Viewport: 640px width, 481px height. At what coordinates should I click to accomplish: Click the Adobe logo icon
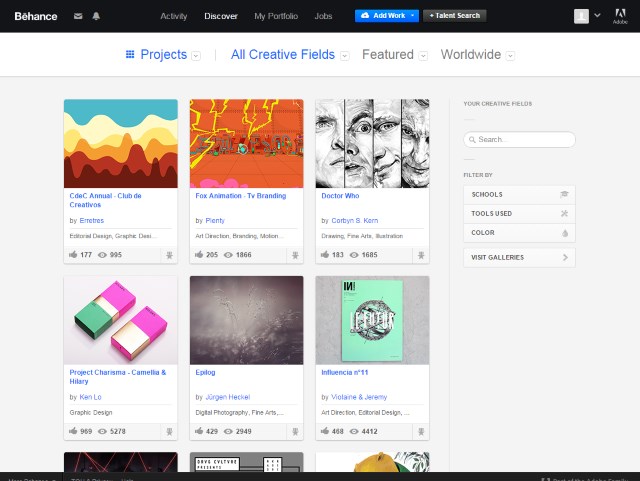(620, 16)
